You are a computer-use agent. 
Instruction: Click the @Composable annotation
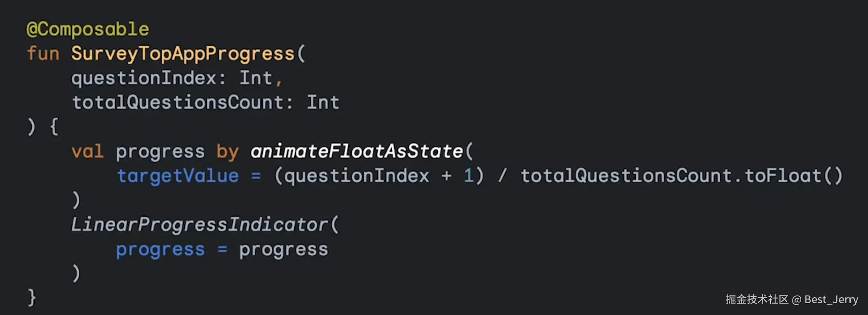point(88,30)
